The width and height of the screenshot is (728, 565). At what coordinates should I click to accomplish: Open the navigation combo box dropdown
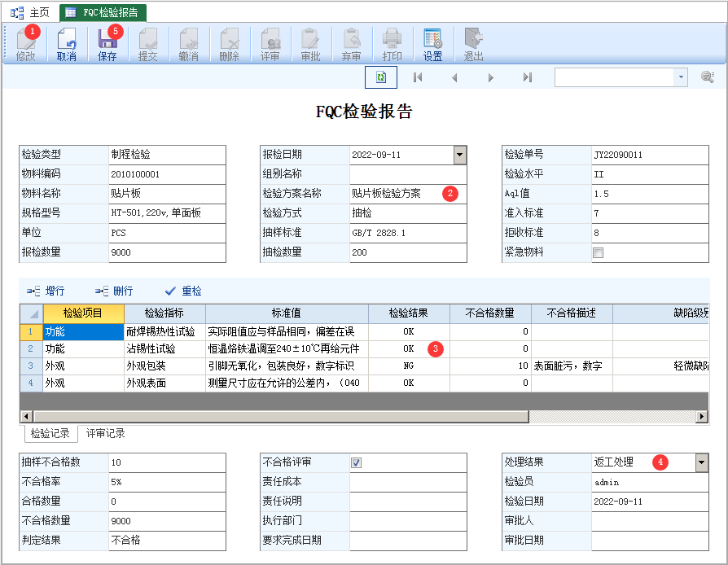click(x=681, y=77)
